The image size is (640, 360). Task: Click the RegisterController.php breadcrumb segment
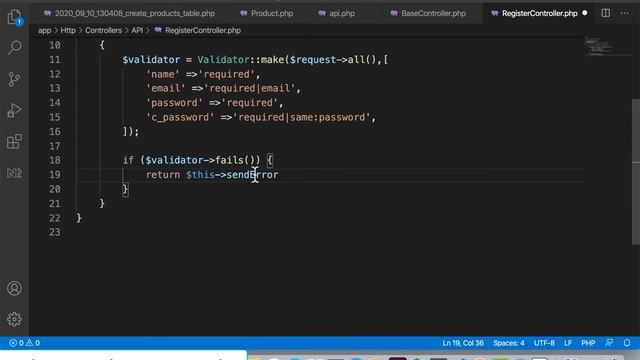198,31
